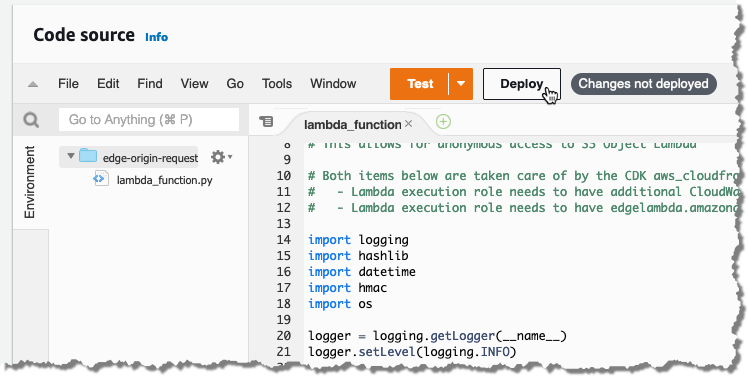Open lambda_function.py in the file tree
748x376 pixels.
pos(165,180)
